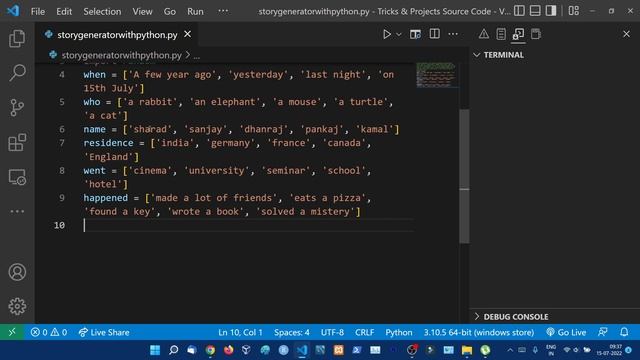Screen dimensions: 640x360
Task: Change CRLF end of line sequence
Action: click(x=364, y=332)
